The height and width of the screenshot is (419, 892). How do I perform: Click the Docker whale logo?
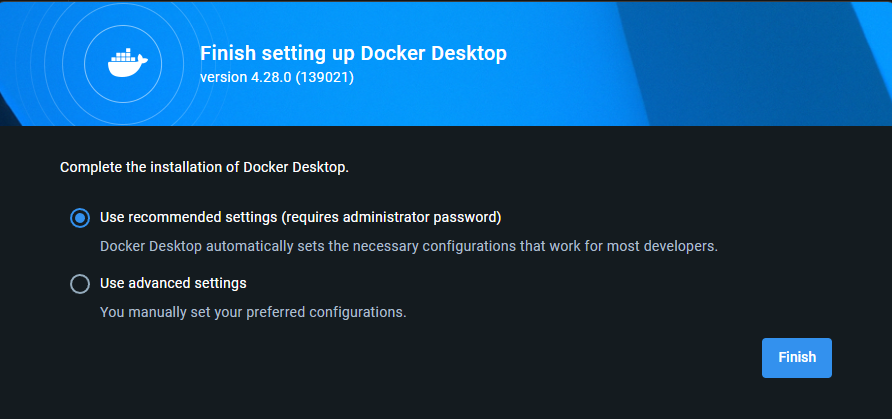128,63
